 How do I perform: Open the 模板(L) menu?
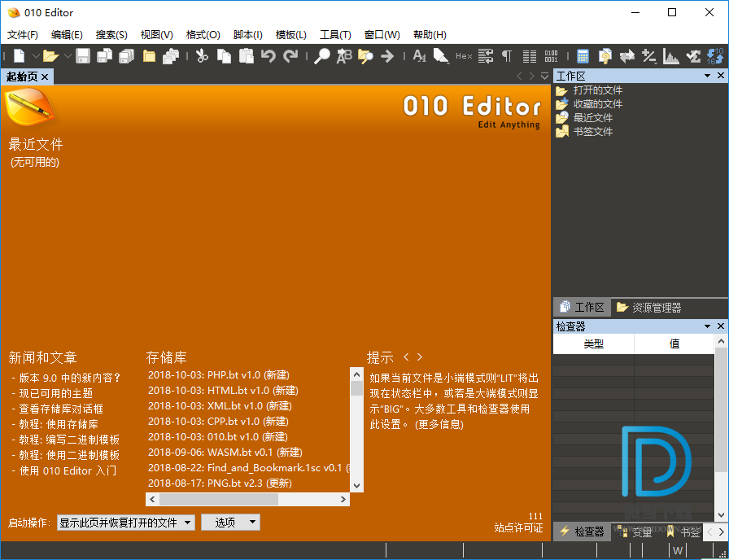coord(291,35)
